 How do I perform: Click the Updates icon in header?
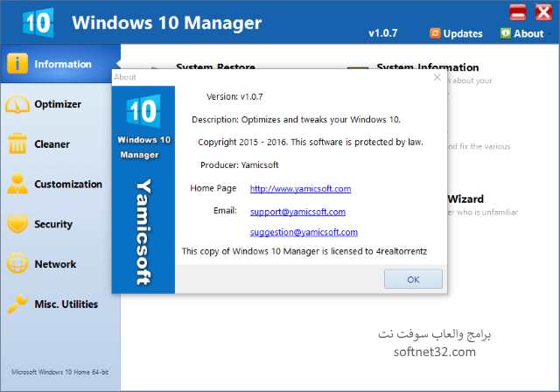[x=435, y=33]
